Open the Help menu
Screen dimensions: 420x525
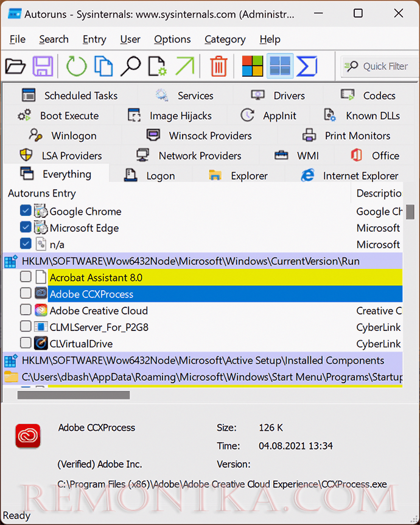coord(270,39)
